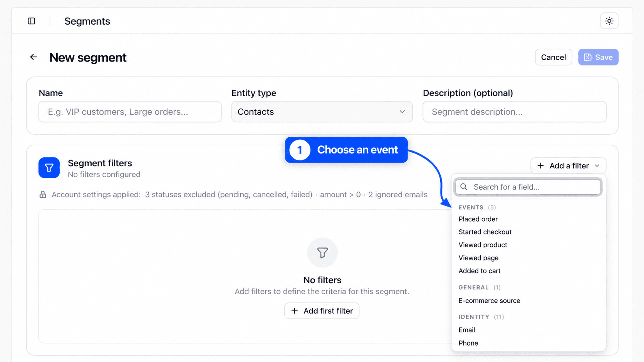Click the gray funnel icon above No filters

(x=322, y=253)
